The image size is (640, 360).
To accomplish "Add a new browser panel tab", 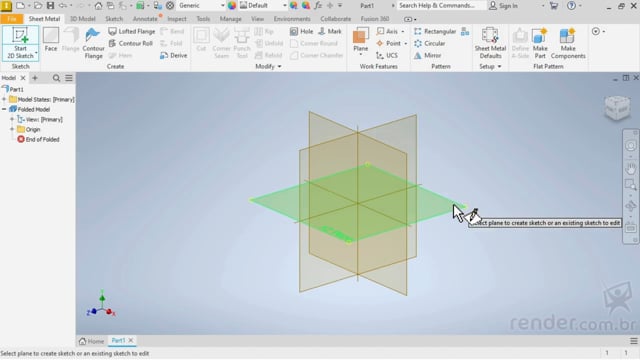I will click(35, 78).
